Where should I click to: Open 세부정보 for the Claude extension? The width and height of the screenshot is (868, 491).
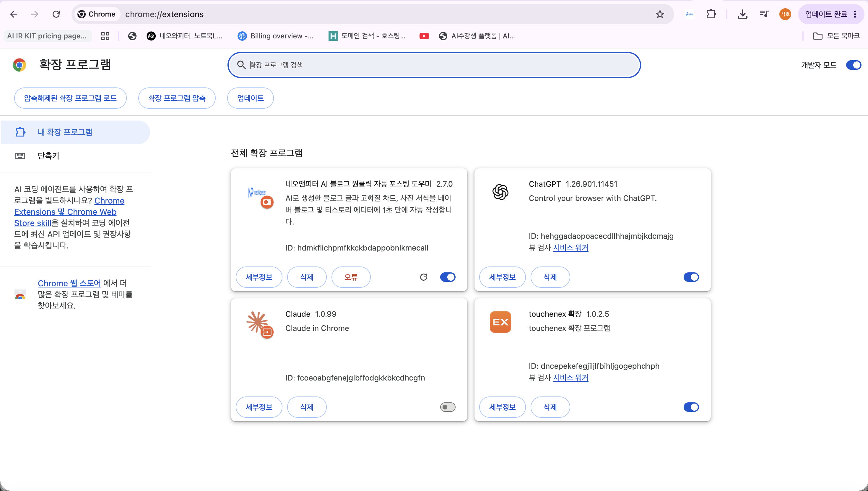point(259,407)
